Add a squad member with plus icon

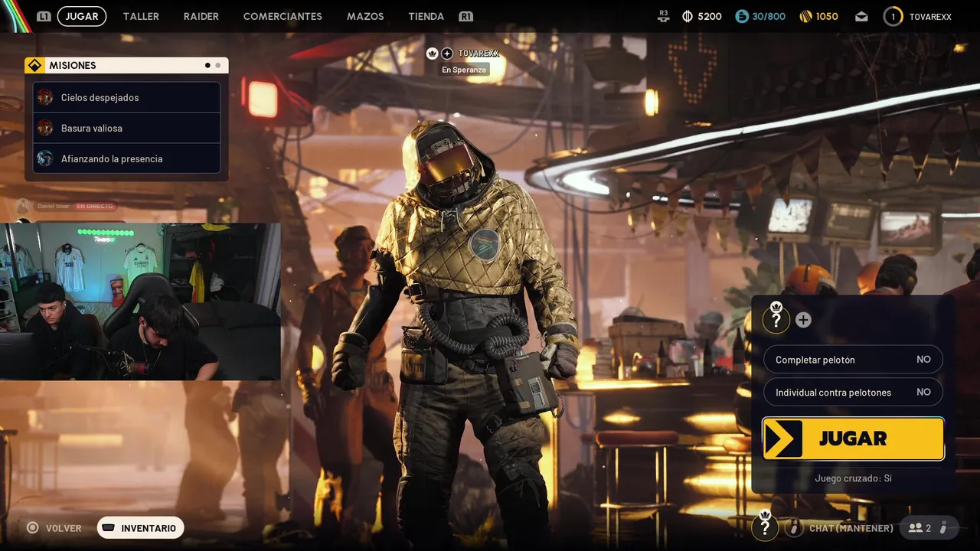click(x=803, y=320)
